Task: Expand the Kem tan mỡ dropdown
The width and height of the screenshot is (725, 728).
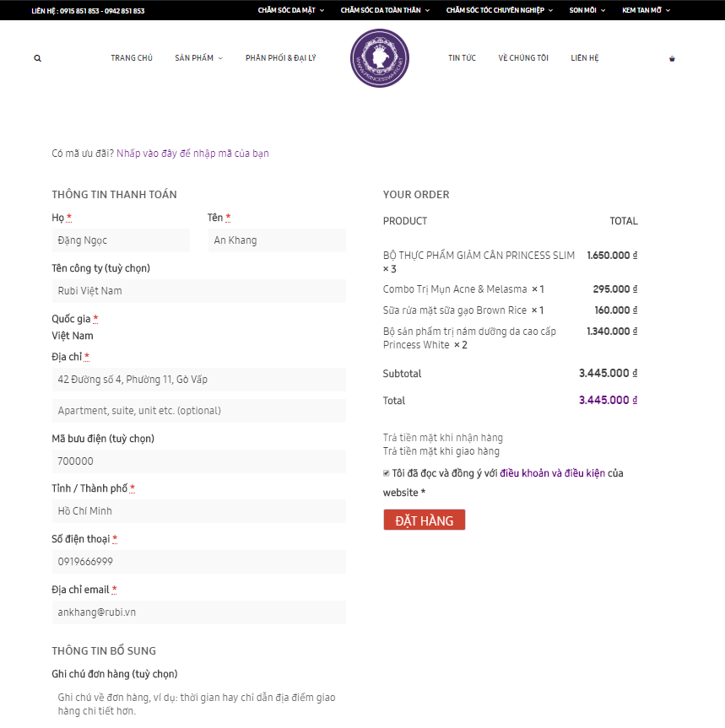Action: pos(646,11)
